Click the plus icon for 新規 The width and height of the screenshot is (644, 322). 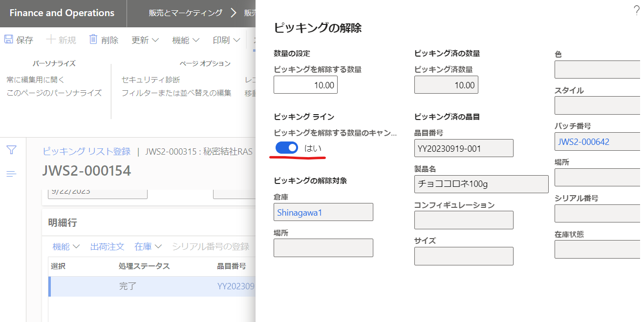50,40
